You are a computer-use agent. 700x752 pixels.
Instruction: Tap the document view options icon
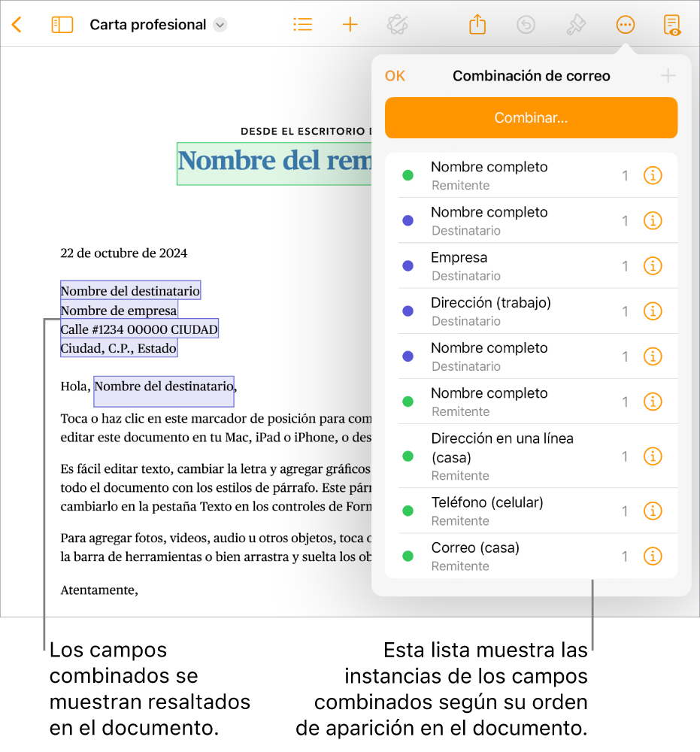(x=672, y=25)
